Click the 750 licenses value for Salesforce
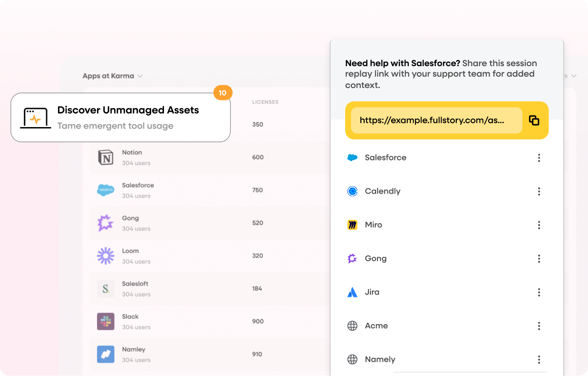The width and height of the screenshot is (588, 376). 258,190
